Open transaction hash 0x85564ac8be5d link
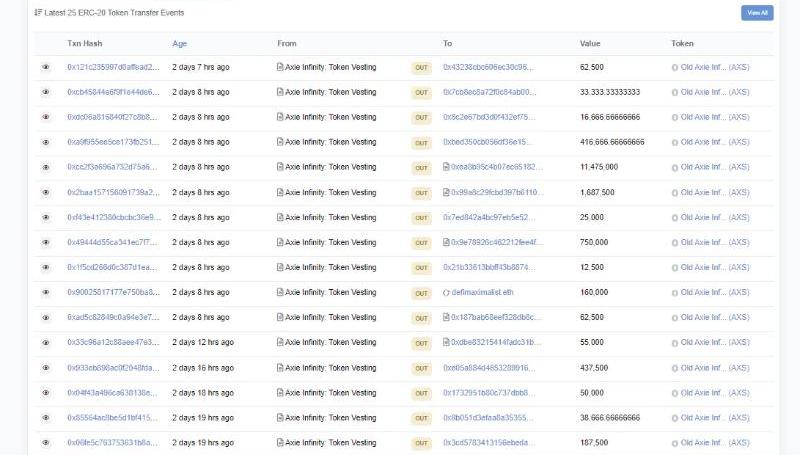This screenshot has width=800, height=455. pos(112,417)
